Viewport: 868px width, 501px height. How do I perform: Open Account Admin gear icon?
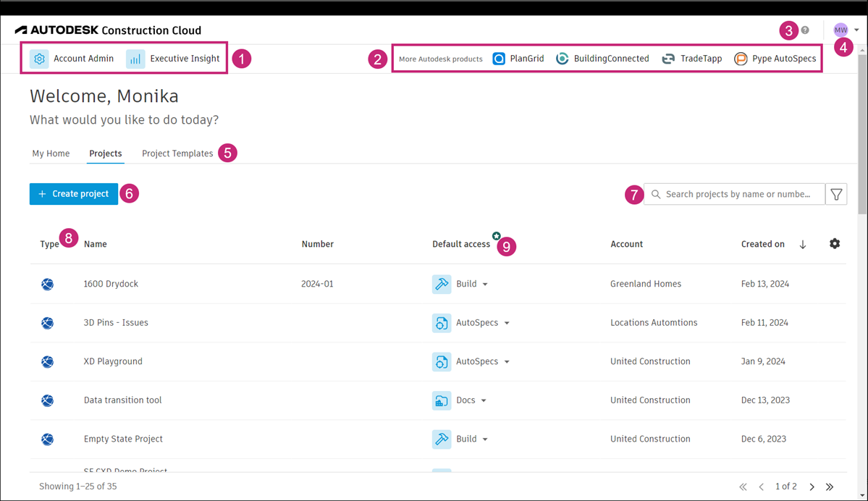[x=39, y=59]
